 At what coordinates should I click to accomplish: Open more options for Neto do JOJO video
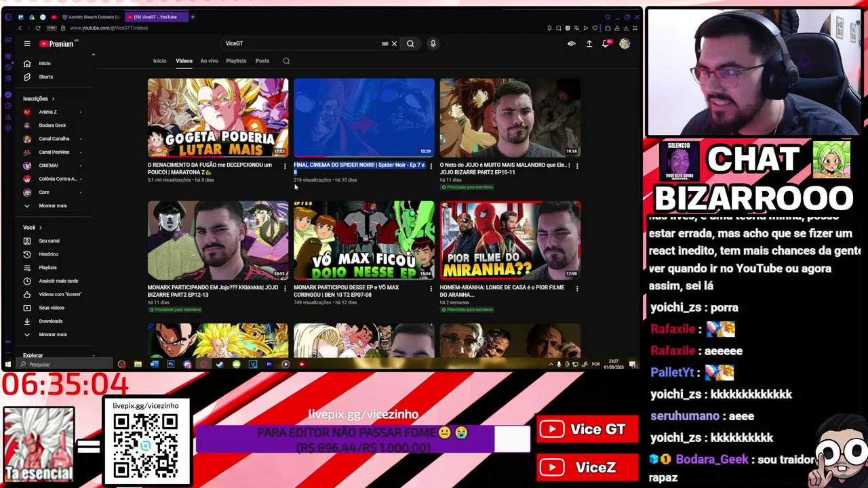pyautogui.click(x=577, y=165)
